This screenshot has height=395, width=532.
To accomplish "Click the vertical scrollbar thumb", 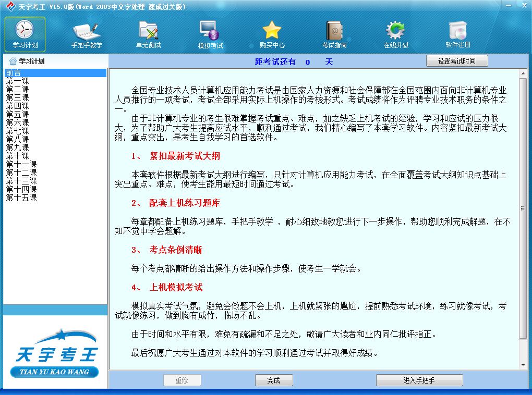I will pyautogui.click(x=523, y=208).
